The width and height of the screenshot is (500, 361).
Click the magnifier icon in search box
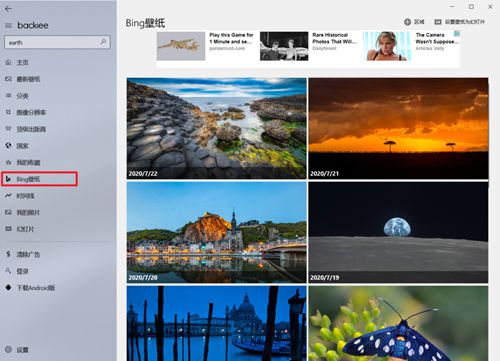coord(103,42)
